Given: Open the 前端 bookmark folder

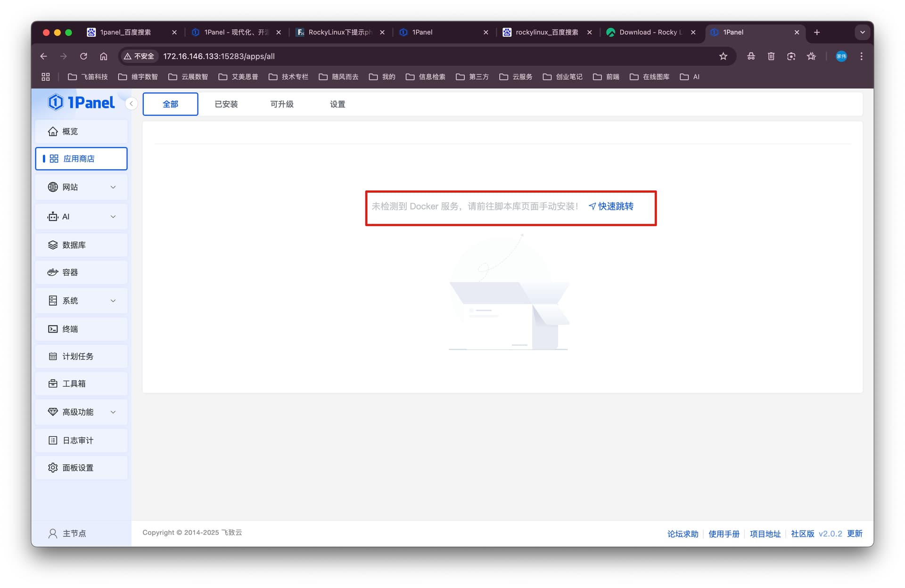Looking at the screenshot, I should pyautogui.click(x=606, y=77).
